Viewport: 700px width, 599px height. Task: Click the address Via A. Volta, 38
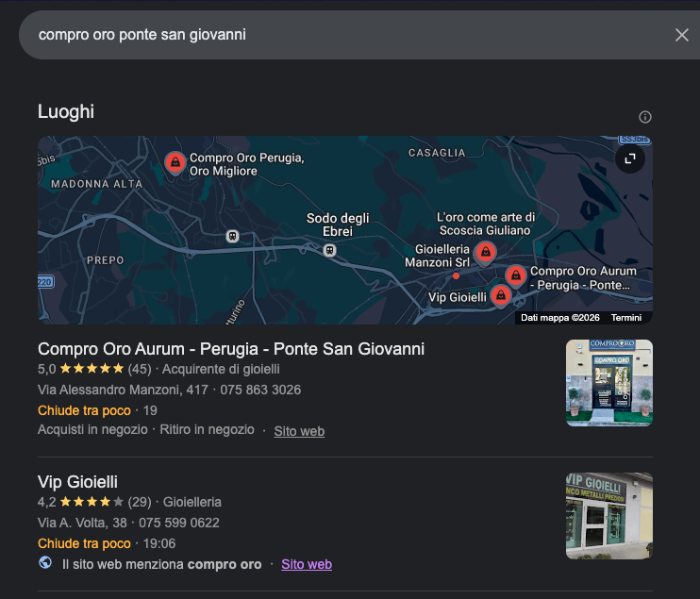82,524
